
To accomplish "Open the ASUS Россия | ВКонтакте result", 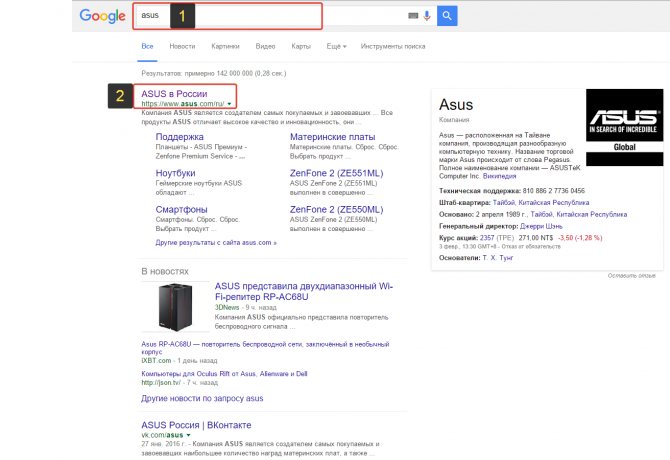I will (196, 425).
